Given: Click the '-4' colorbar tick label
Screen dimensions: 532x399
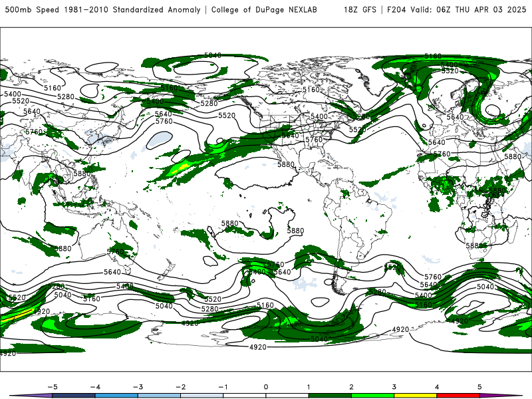Looking at the screenshot, I should [x=95, y=387].
